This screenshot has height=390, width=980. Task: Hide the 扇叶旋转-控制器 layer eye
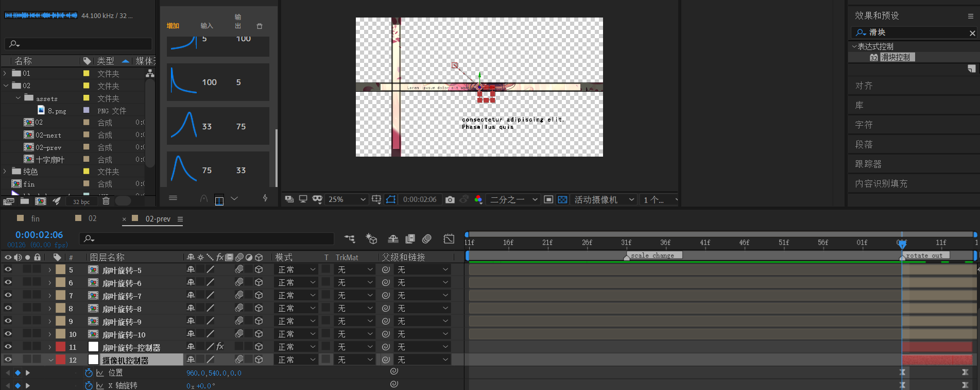click(8, 346)
